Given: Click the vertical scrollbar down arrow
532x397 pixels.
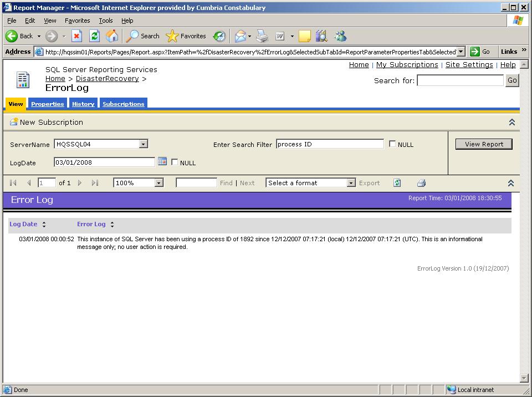Looking at the screenshot, I should pos(524,378).
